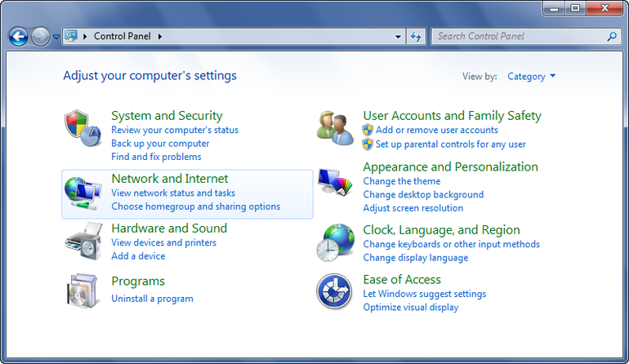Screen dimensions: 629x364
Task: Click the Adjust screen resolution link
Action: tap(412, 208)
